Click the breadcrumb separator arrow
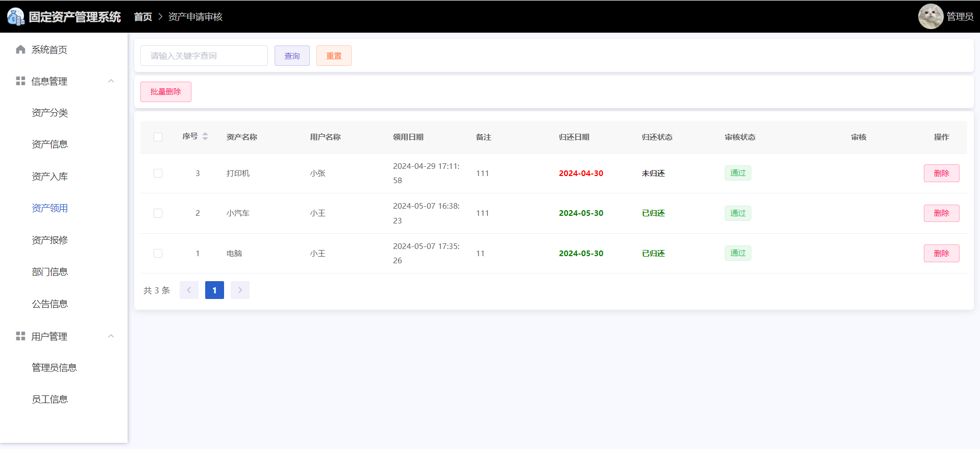 160,17
